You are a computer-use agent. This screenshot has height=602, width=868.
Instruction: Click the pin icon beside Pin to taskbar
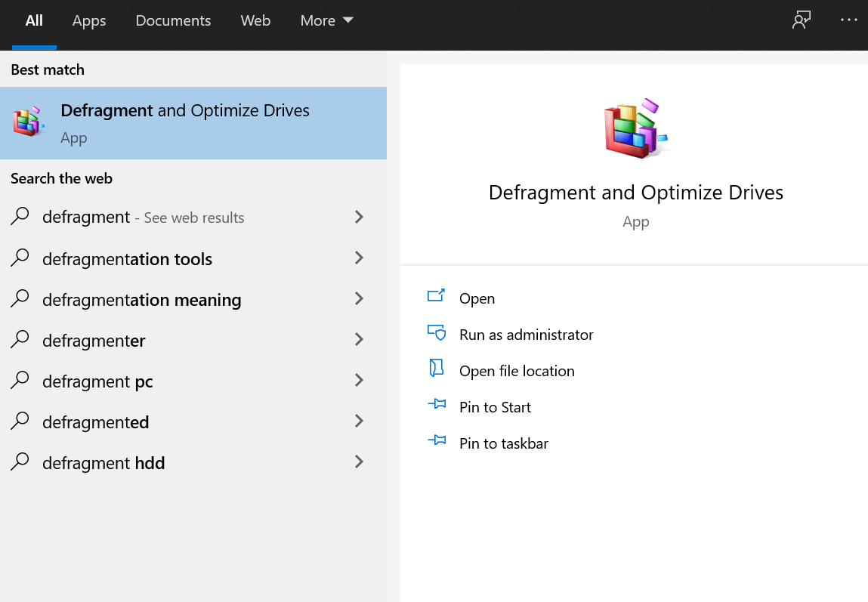(437, 441)
